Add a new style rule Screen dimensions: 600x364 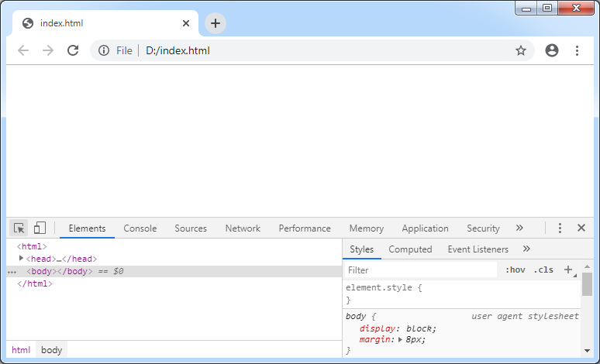[x=568, y=270]
